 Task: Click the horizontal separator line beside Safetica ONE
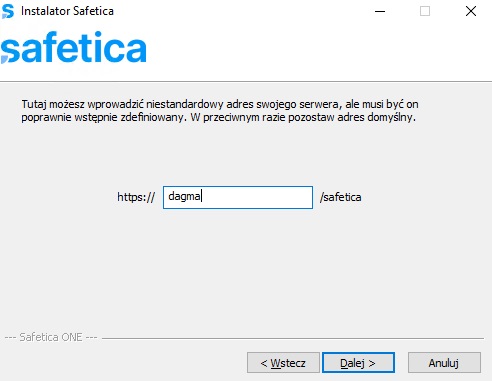[293, 338]
